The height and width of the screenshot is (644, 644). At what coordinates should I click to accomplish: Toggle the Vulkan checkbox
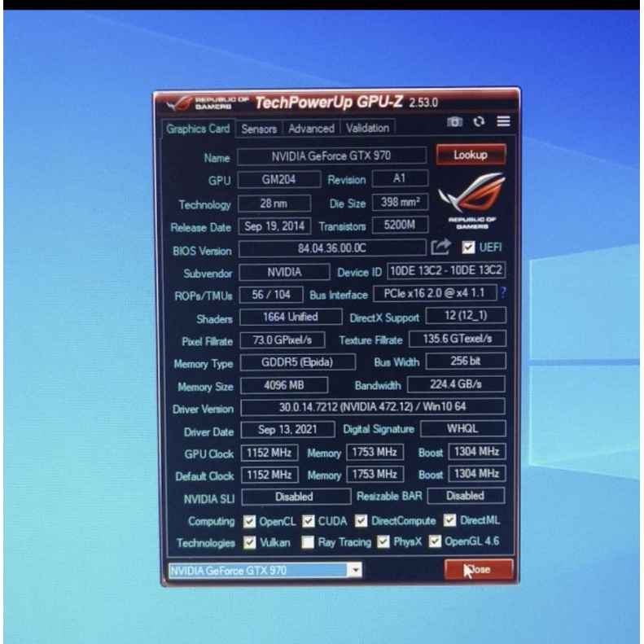tap(249, 542)
